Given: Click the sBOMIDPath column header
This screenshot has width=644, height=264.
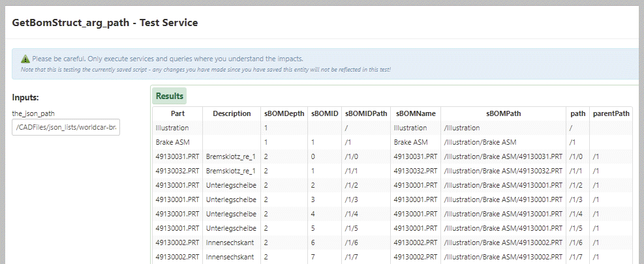Looking at the screenshot, I should click(x=366, y=113).
